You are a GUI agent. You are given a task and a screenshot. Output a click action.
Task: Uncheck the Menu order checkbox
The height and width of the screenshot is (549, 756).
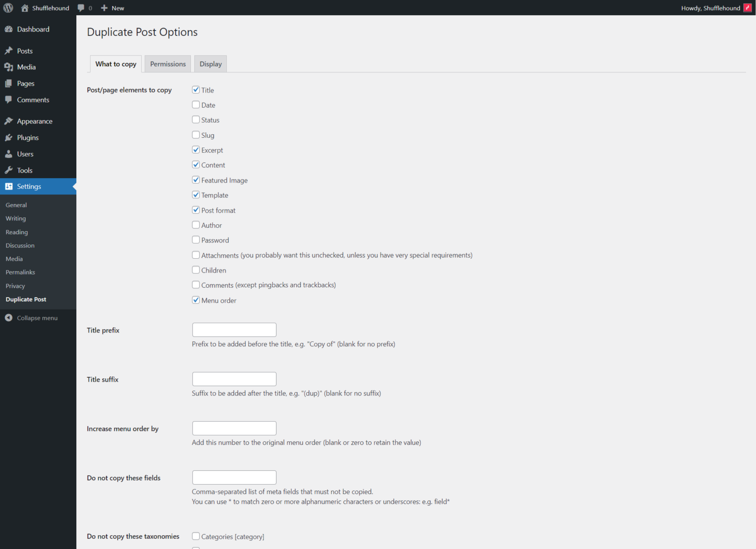196,300
